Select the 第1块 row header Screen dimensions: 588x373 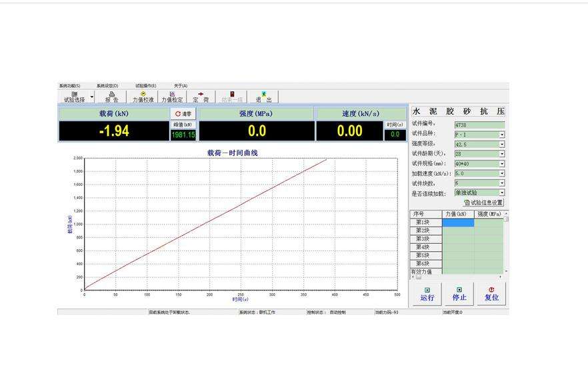[426, 222]
